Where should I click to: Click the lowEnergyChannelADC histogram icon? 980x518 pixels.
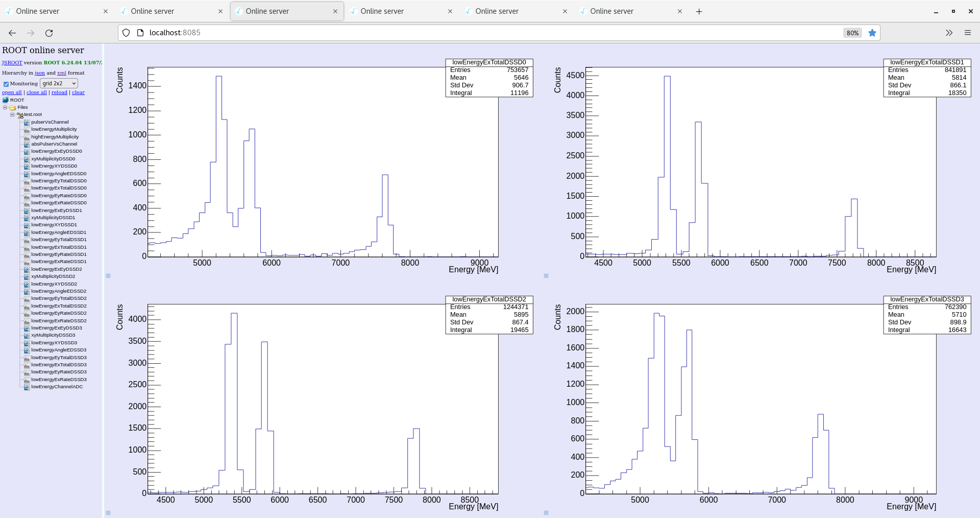27,387
